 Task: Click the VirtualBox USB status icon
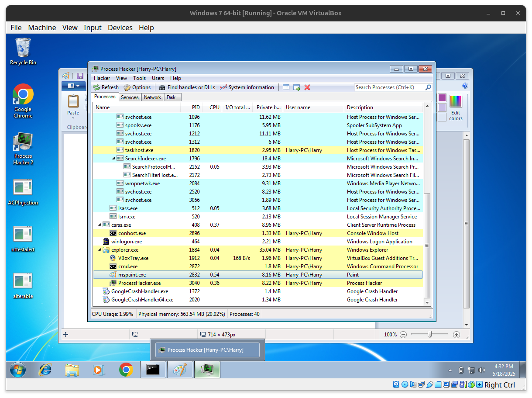430,384
